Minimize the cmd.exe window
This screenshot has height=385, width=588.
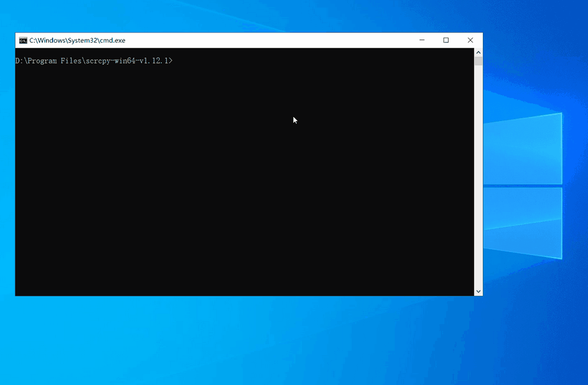pyautogui.click(x=422, y=41)
